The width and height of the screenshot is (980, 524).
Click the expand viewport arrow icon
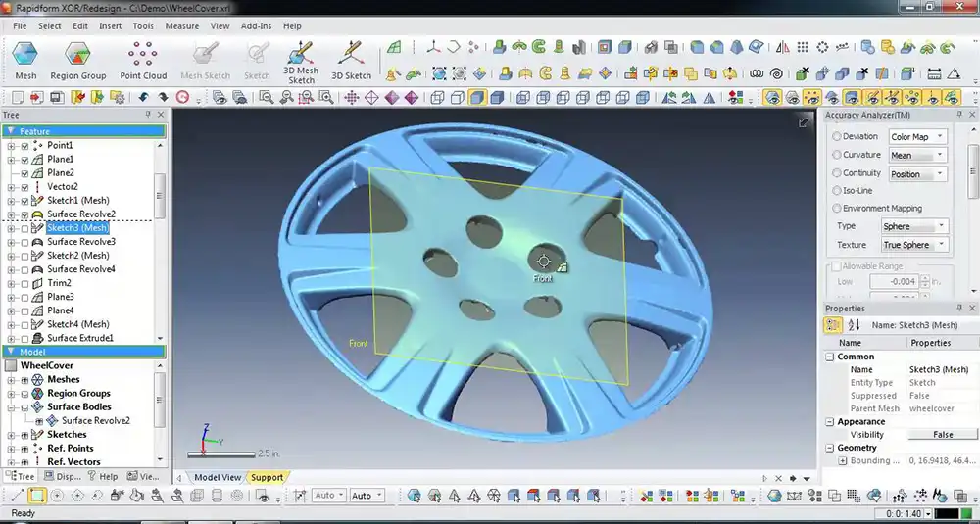click(x=804, y=123)
